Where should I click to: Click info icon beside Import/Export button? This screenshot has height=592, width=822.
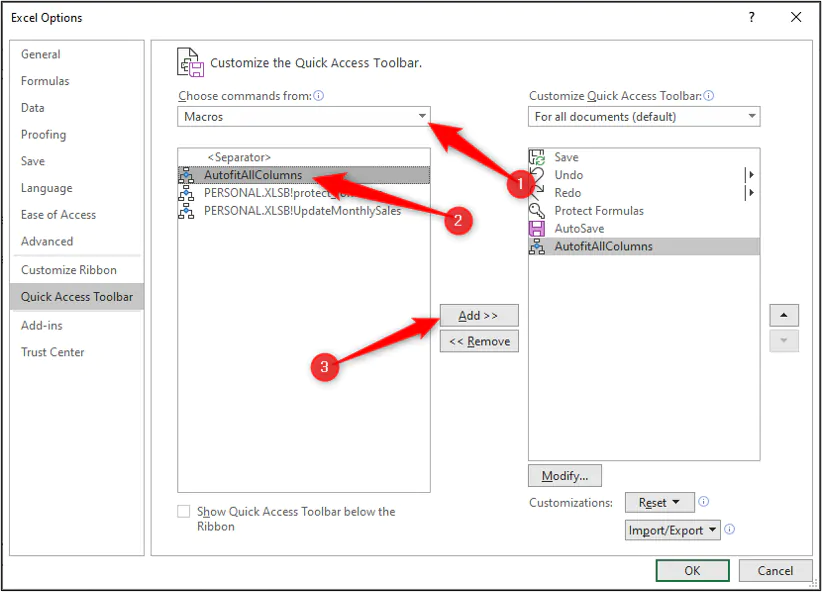pos(730,529)
